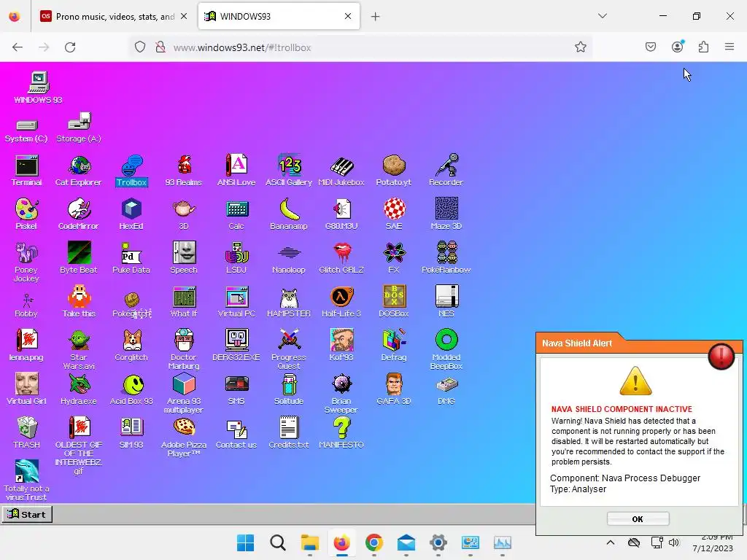
Task: Click the address bar URL field
Action: pos(360,47)
